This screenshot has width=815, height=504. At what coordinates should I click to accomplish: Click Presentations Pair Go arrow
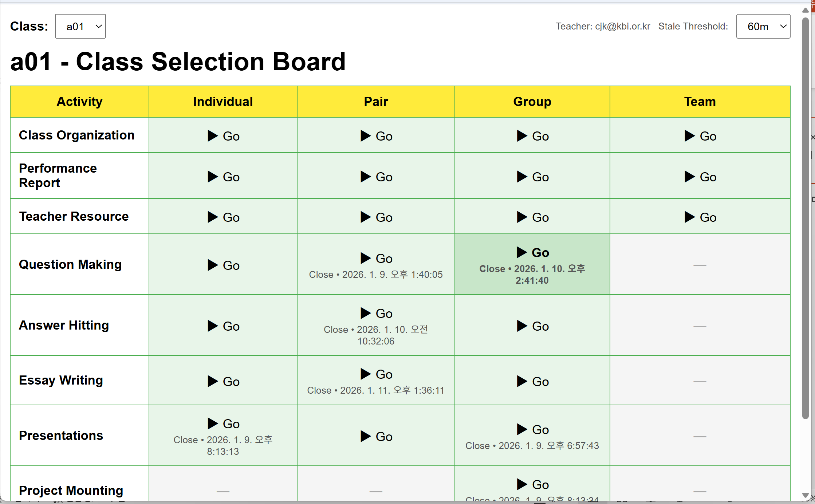pos(376,437)
